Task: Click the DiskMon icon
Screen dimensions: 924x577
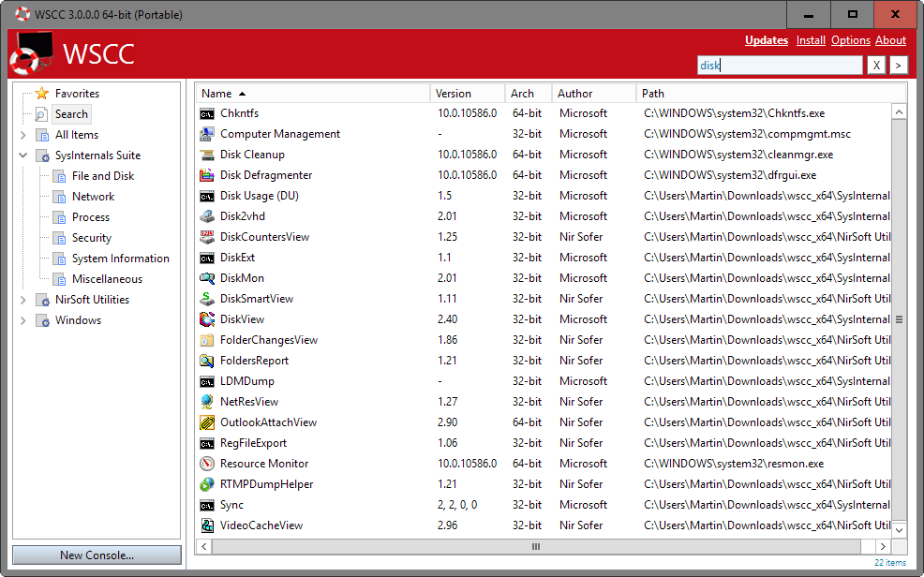Action: (x=207, y=278)
